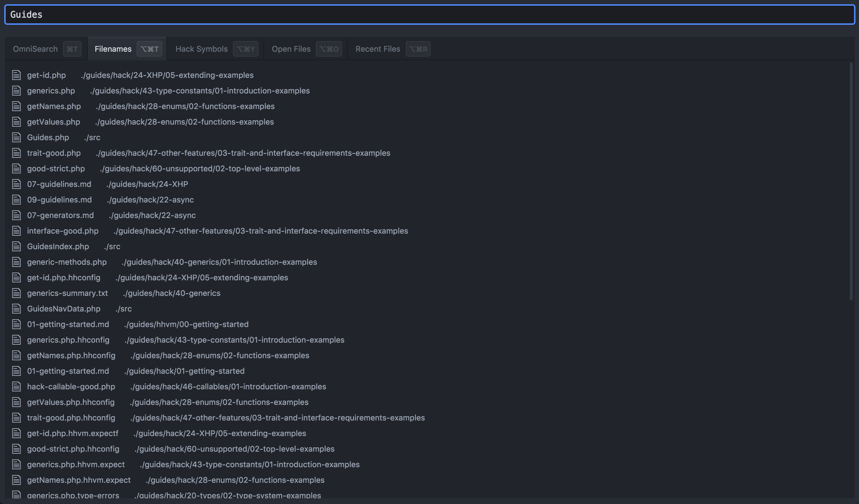Click the ⌥⌘Y shortcut badge on Hack Symbols
The image size is (859, 504).
click(246, 49)
